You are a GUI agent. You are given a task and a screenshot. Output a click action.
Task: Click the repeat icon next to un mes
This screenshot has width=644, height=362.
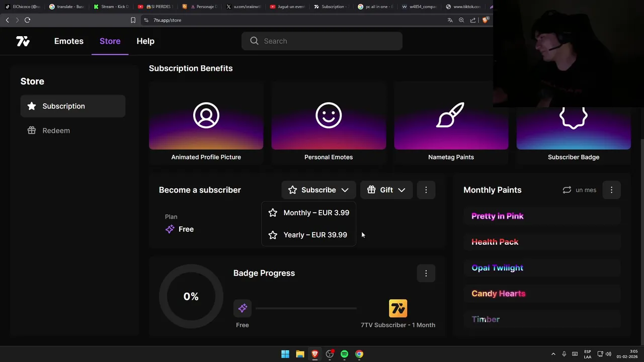(567, 190)
